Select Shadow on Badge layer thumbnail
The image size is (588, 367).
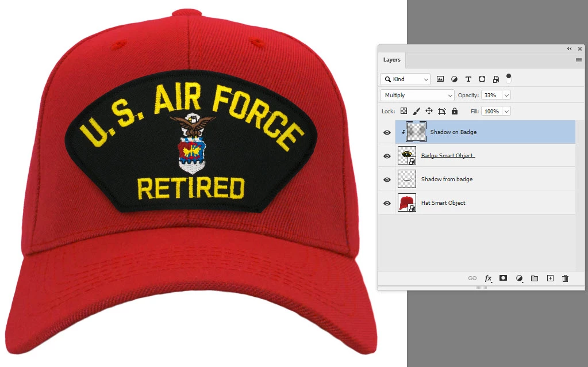(x=416, y=132)
